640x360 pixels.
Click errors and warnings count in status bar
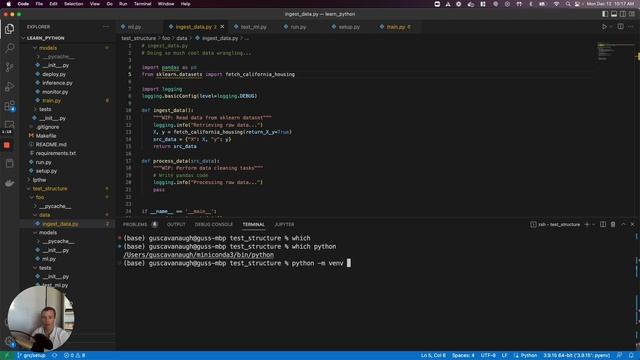click(x=74, y=356)
